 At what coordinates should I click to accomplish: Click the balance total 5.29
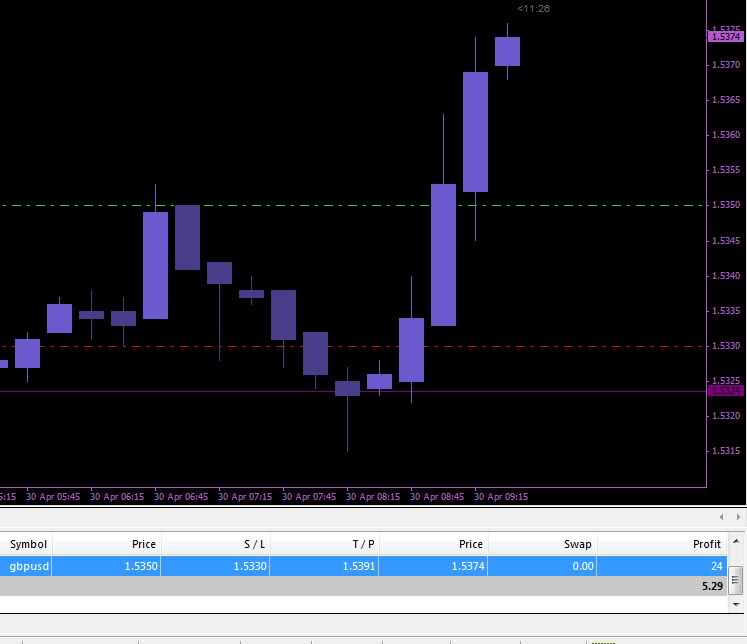pos(712,586)
